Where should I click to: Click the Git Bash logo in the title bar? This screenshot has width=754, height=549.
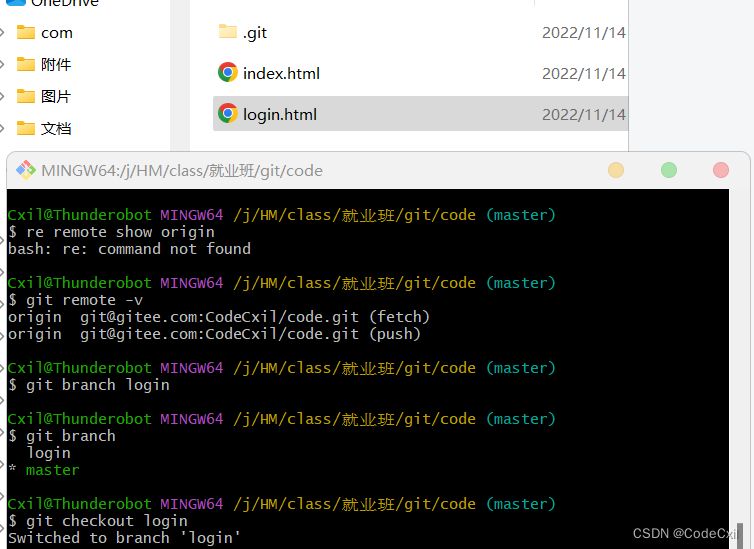coord(25,170)
